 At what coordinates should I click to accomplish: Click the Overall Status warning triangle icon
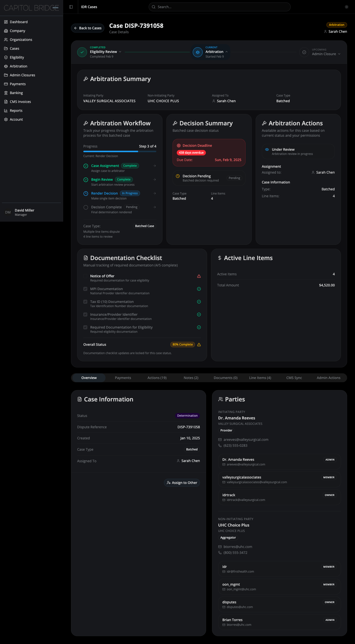point(199,345)
